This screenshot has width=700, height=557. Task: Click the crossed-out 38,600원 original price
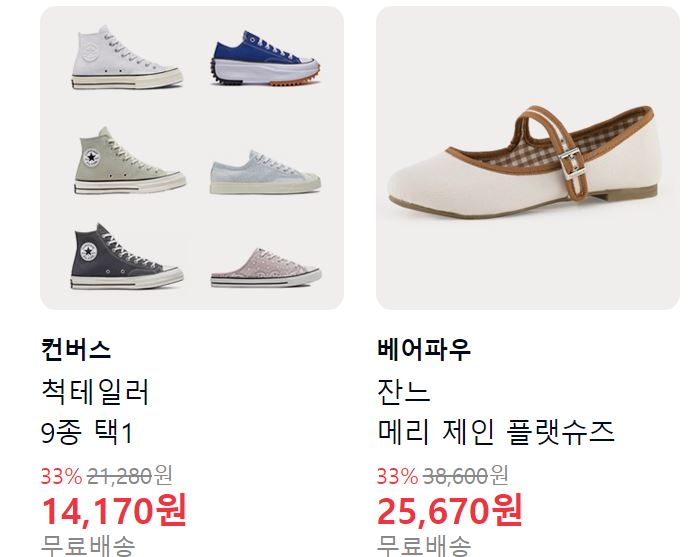pos(466,476)
